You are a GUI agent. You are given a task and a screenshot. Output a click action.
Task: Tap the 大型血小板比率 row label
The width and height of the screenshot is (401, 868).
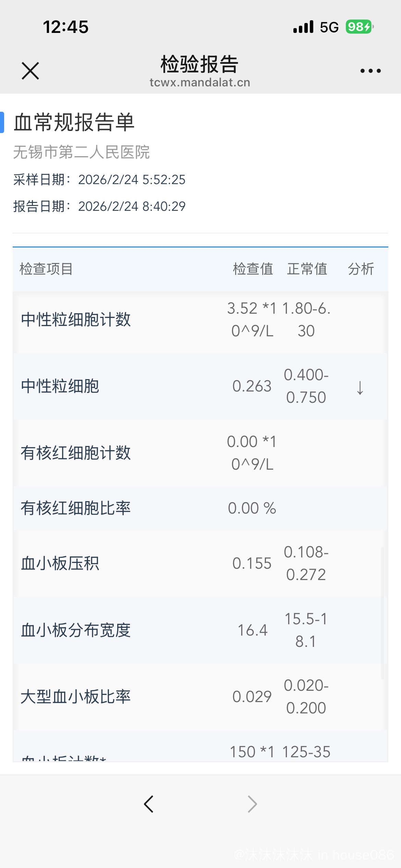coord(76,697)
